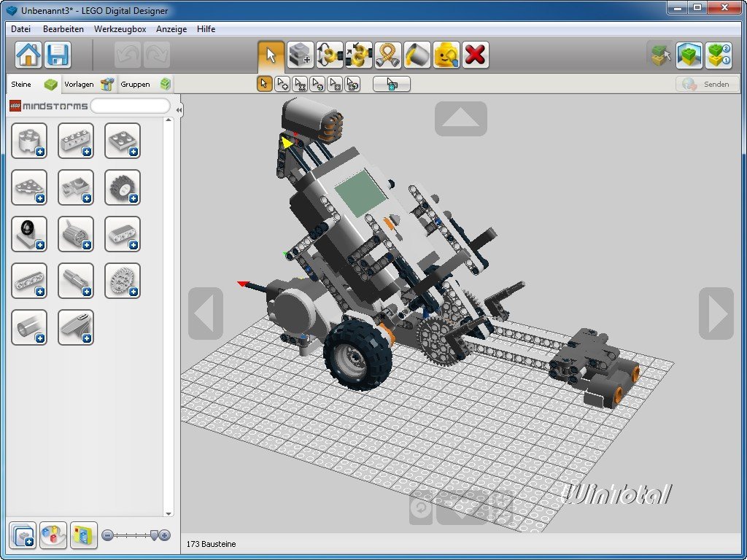The width and height of the screenshot is (747, 560).
Task: Expand the motor with cable category
Action: pos(76,234)
